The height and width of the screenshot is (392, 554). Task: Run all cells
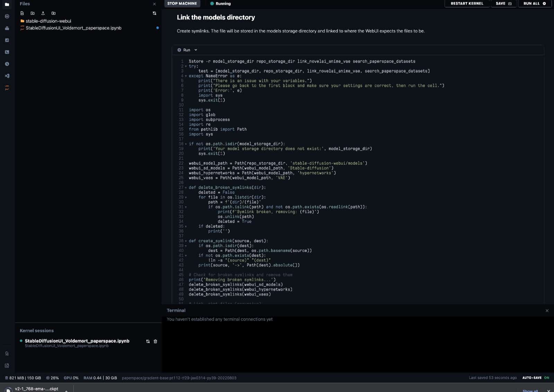coord(535,3)
